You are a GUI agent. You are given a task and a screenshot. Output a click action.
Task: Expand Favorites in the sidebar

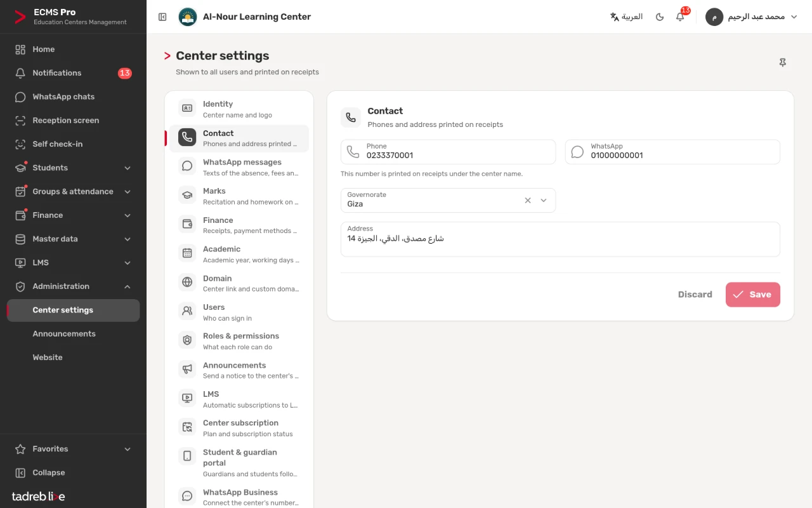pos(73,449)
